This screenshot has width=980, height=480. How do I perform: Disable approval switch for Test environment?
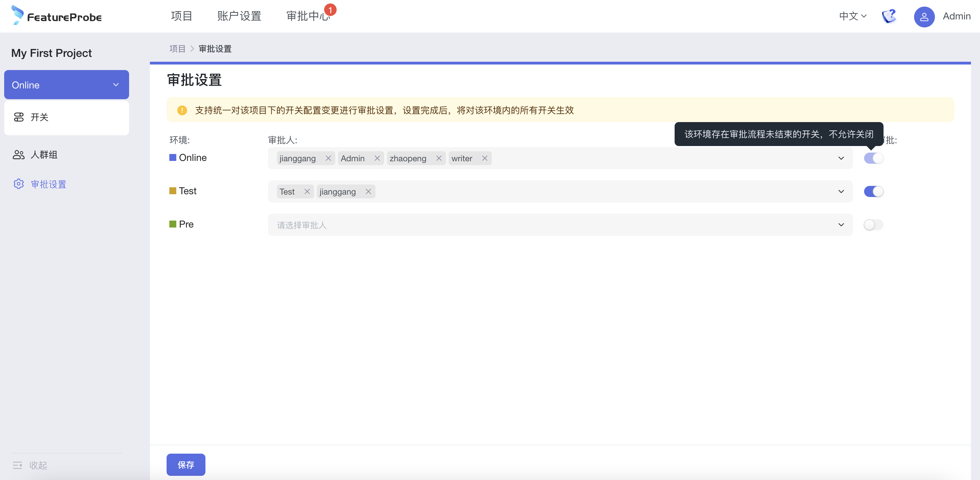873,192
